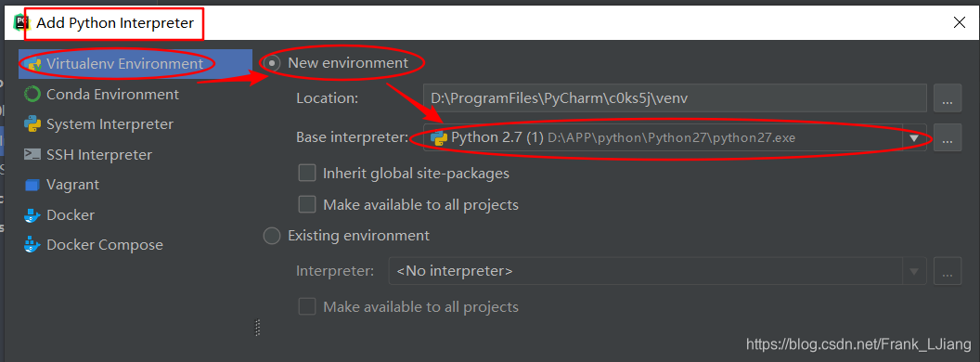Click the Python icon in Base interpreter field

(439, 137)
